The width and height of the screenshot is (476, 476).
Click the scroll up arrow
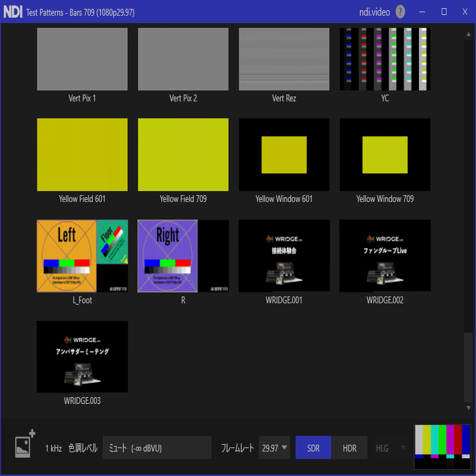click(469, 35)
